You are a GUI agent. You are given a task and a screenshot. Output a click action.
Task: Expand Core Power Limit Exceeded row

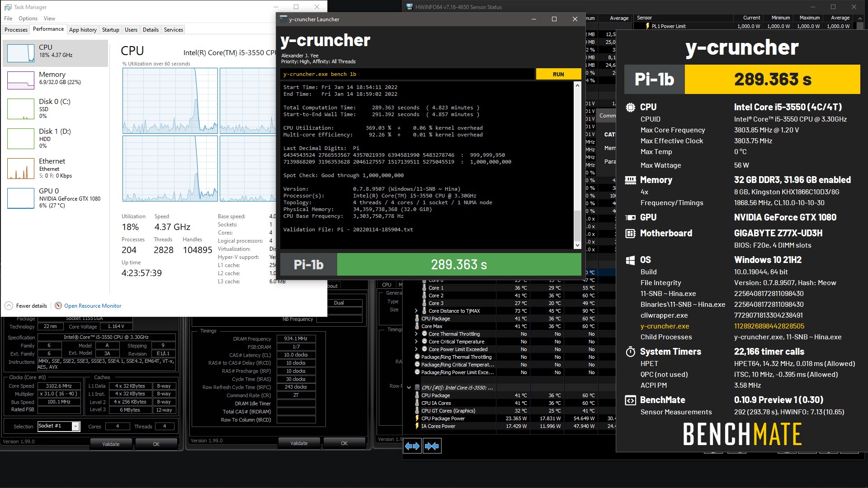pyautogui.click(x=416, y=349)
